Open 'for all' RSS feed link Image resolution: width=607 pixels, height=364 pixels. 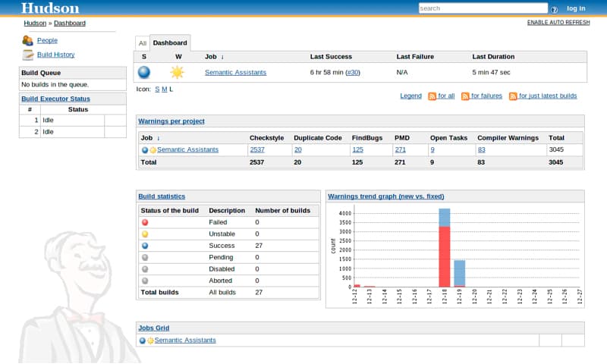coord(446,96)
